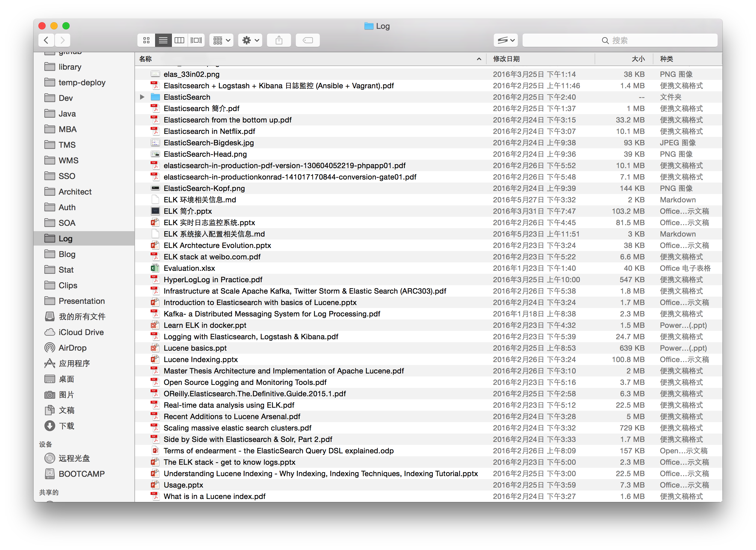
Task: Open iCloud Drive in the sidebar
Action: pos(81,332)
